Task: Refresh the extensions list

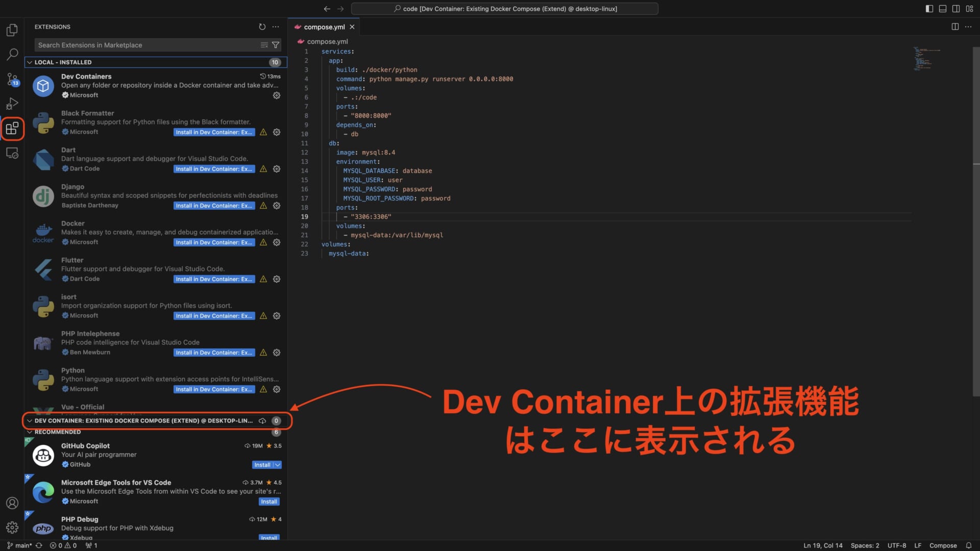Action: 262,27
